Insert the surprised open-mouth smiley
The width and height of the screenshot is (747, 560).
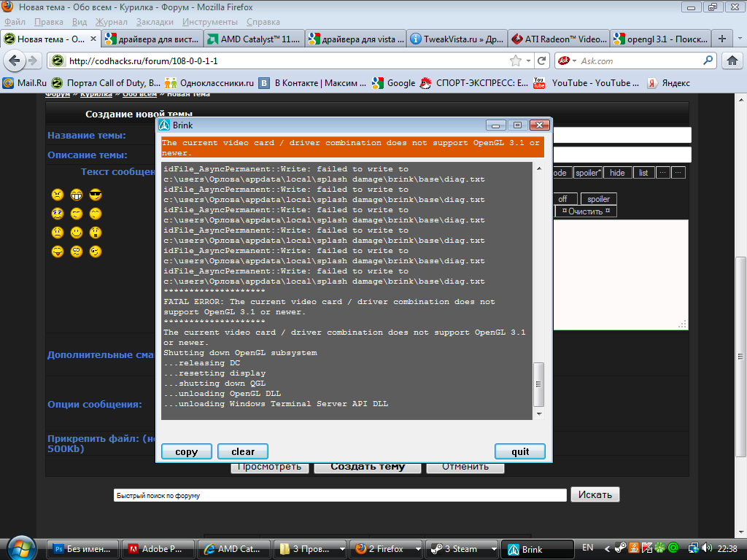coord(96,233)
